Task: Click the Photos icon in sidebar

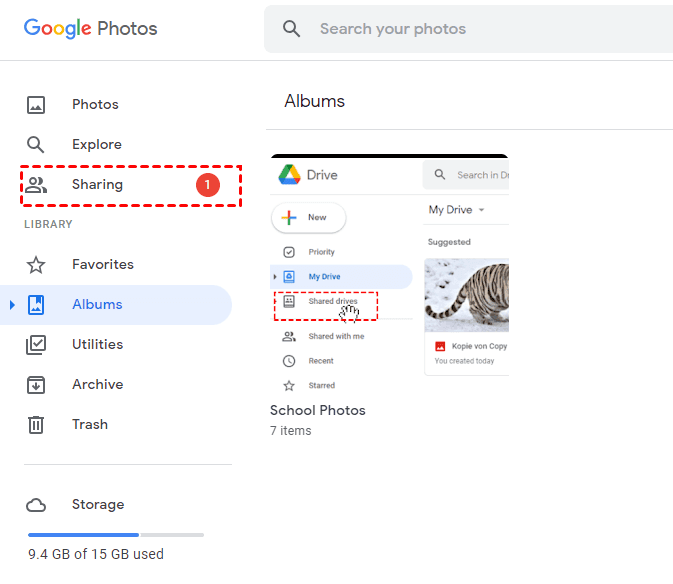Action: point(36,105)
